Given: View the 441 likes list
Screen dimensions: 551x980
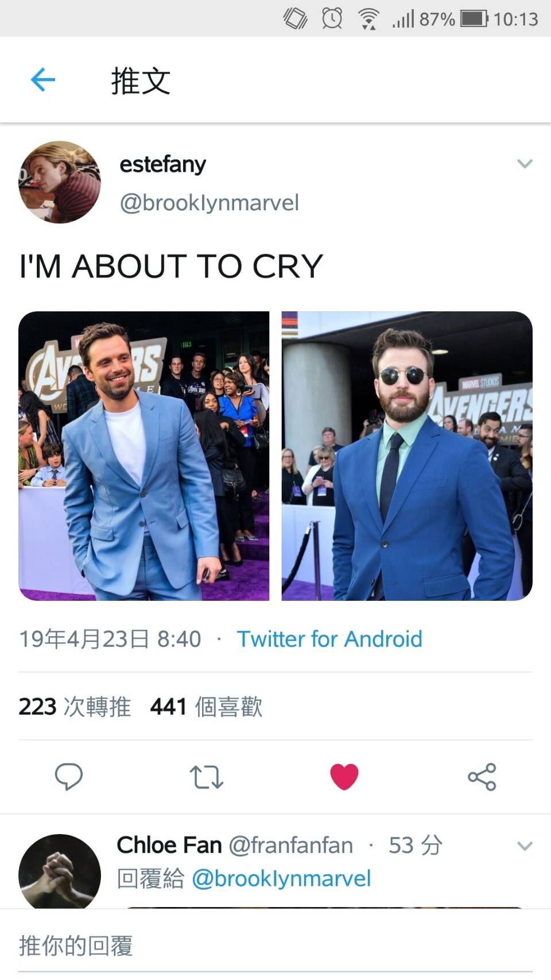Looking at the screenshot, I should [x=206, y=707].
